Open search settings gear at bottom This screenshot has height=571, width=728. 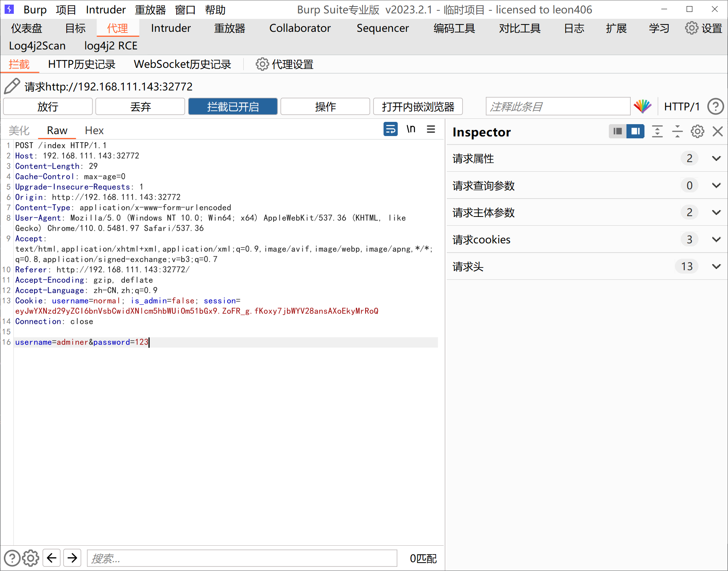click(x=31, y=558)
